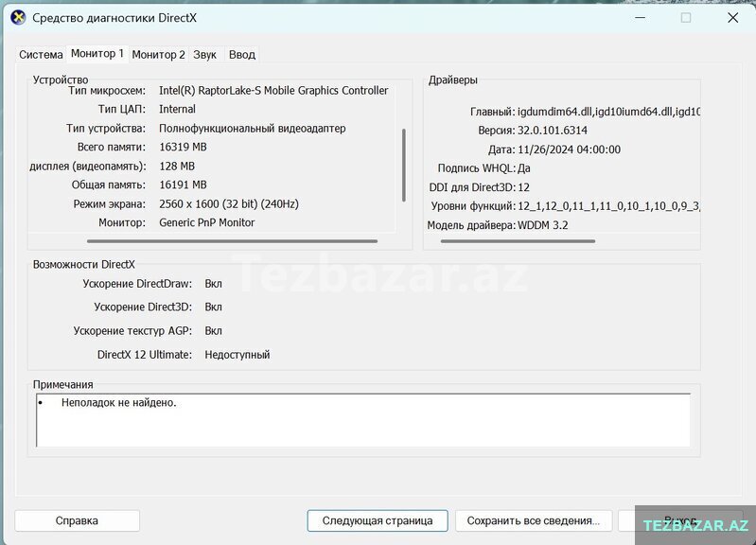Click Вкл next to Ускорение Direct3D
Screen dimensions: 756x545
pyautogui.click(x=213, y=308)
